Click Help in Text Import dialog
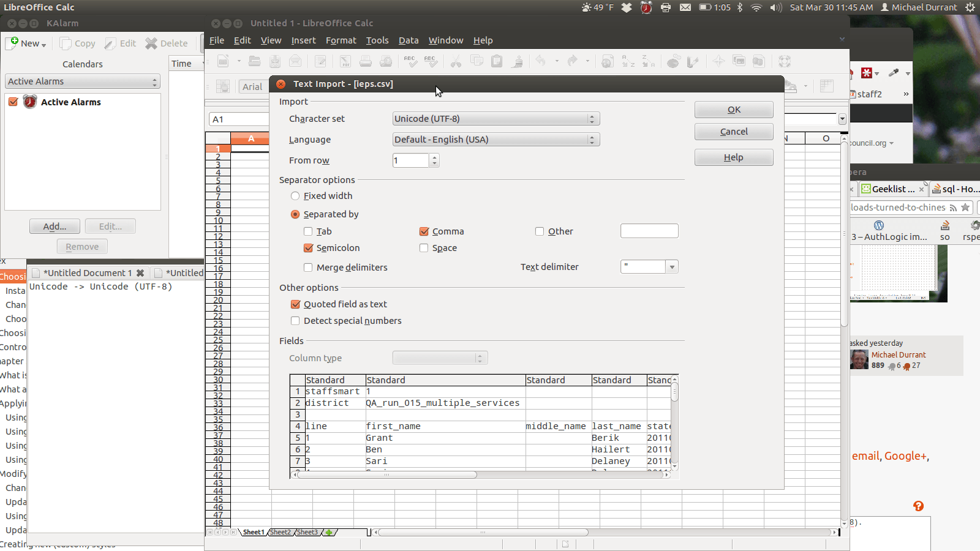980x551 pixels. (734, 157)
